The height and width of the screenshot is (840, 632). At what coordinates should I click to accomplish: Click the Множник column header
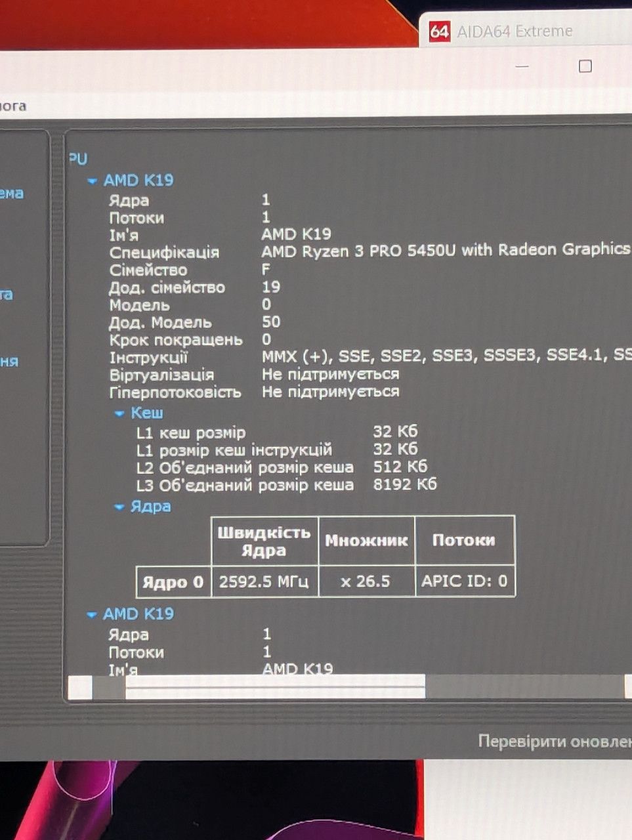pos(366,541)
